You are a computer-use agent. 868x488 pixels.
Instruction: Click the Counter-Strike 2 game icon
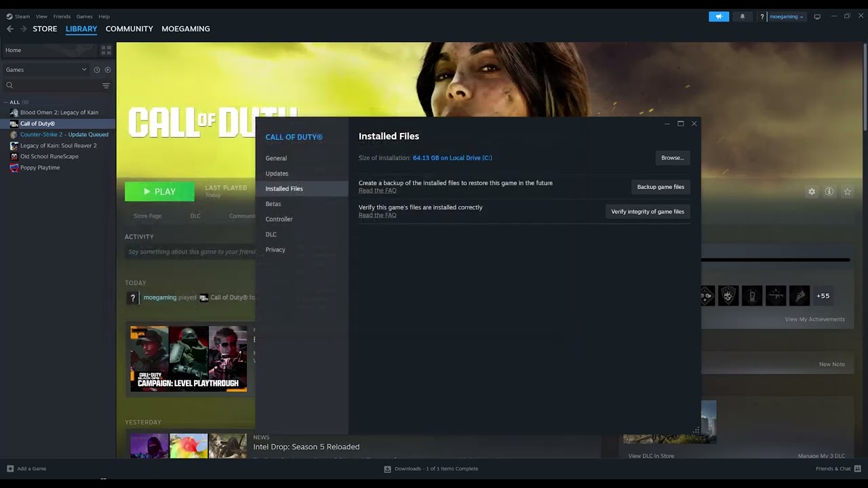[x=14, y=134]
